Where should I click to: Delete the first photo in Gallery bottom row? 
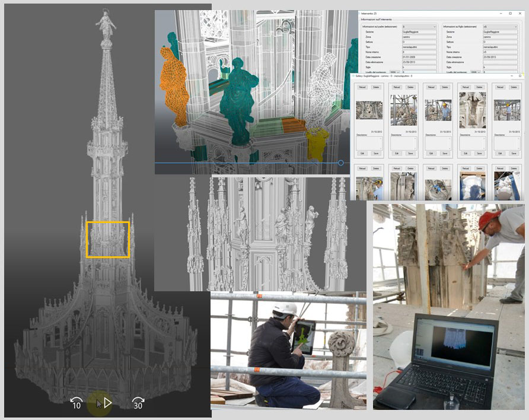coord(376,168)
